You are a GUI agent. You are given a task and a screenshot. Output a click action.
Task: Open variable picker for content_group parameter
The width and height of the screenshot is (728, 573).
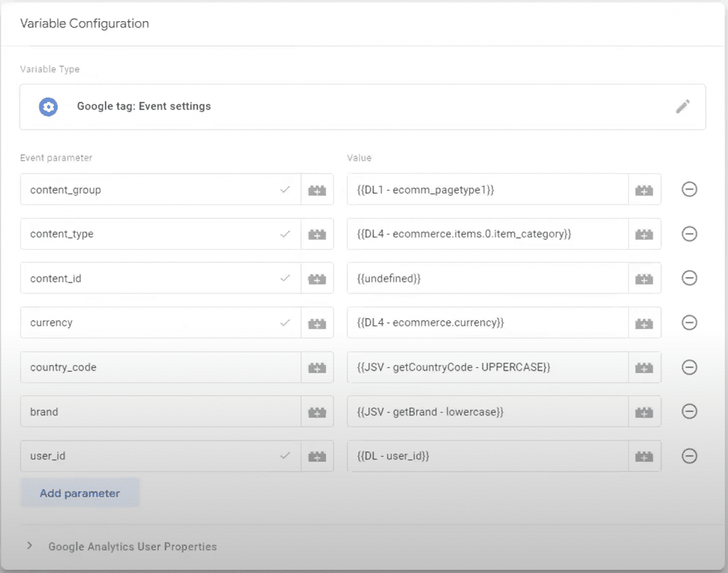tap(317, 189)
